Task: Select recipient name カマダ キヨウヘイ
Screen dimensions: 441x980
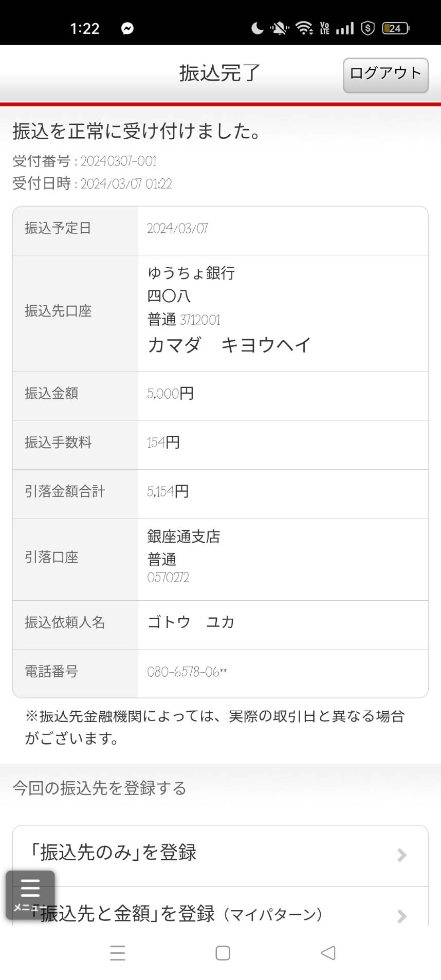Action: coord(229,345)
